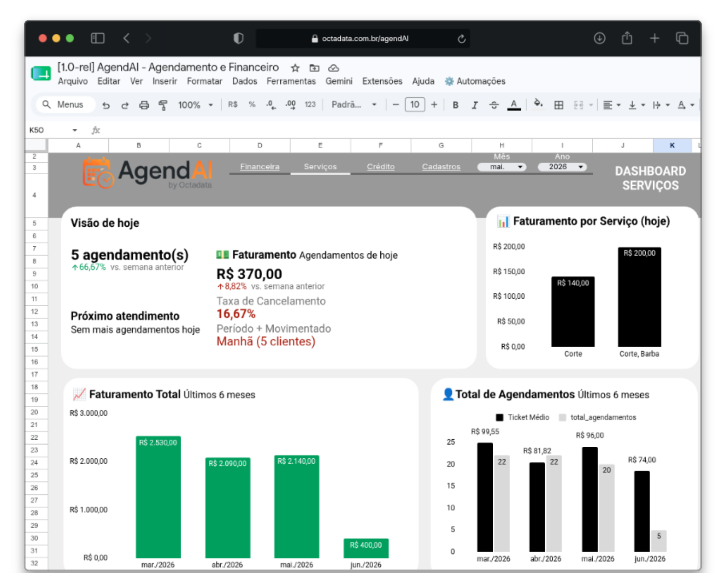Open the horizontal align dropdown
The height and width of the screenshot is (588, 724).
click(612, 105)
